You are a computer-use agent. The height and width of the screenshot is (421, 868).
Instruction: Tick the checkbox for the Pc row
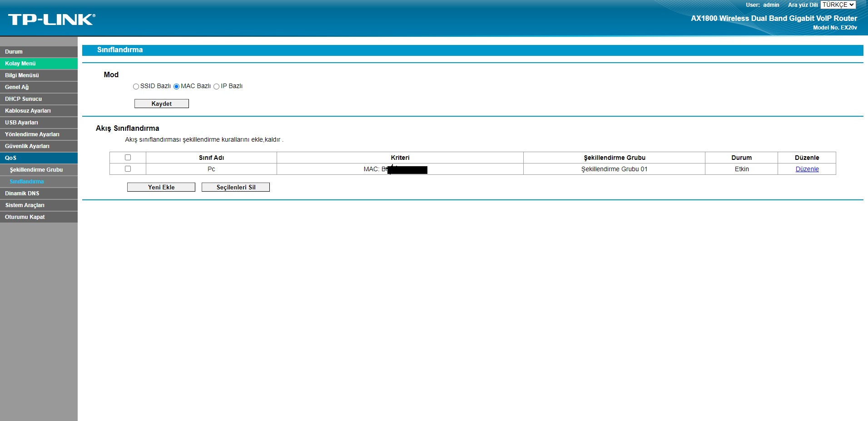click(128, 168)
